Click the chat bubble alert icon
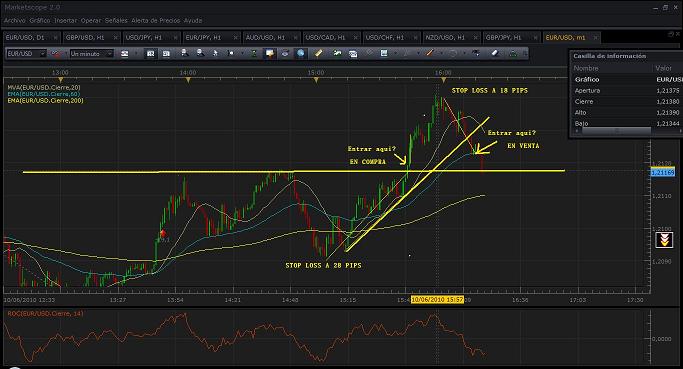 click(270, 53)
